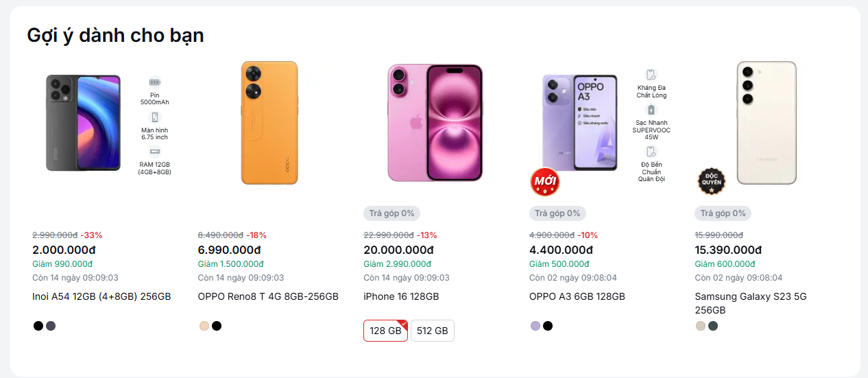
Task: Select purple swatch for OPPO A3
Action: click(535, 326)
